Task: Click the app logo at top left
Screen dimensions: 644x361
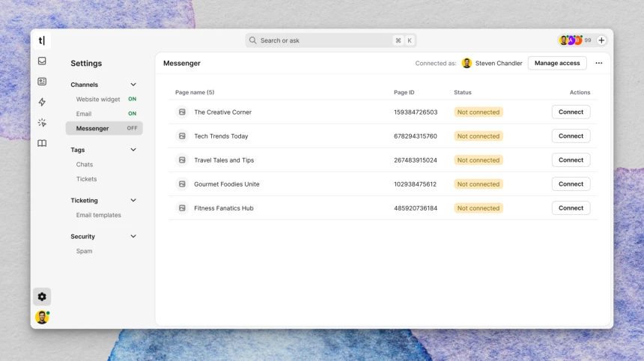Action: coord(42,40)
